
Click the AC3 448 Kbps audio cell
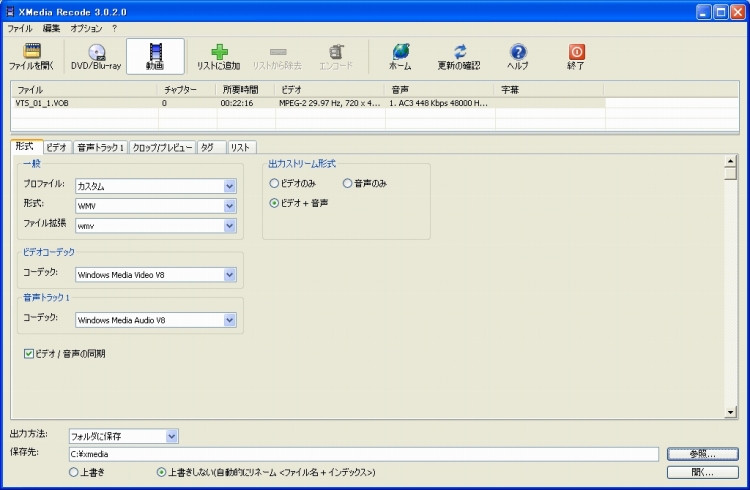pyautogui.click(x=438, y=103)
